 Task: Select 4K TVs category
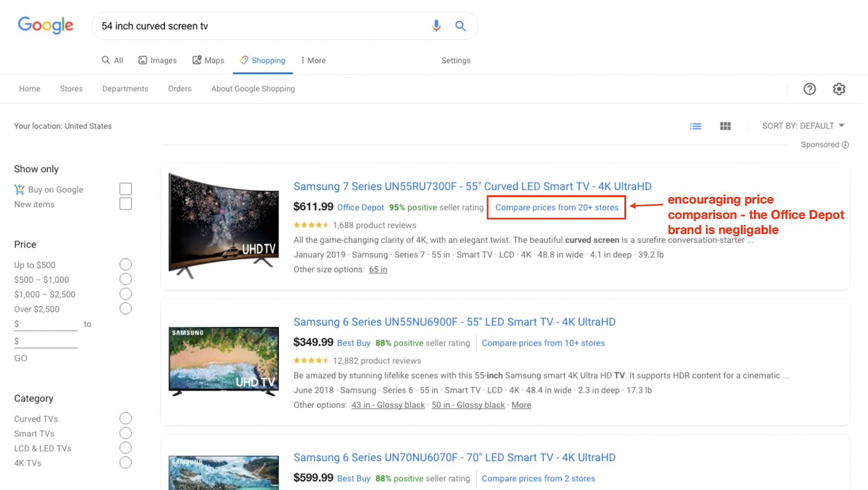[125, 462]
